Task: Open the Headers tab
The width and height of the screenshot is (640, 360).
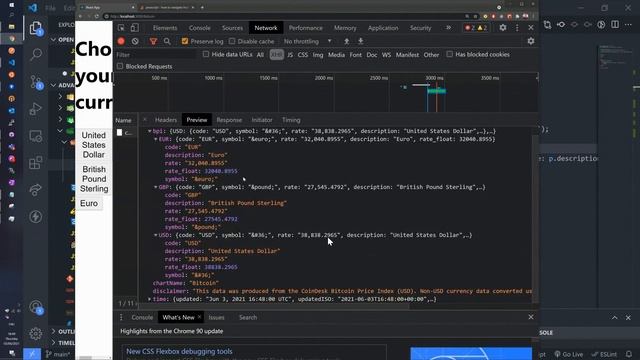Action: pos(166,120)
